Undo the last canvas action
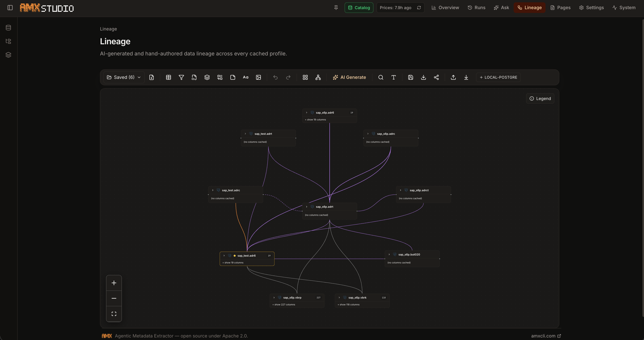The width and height of the screenshot is (644, 340). coord(275,77)
